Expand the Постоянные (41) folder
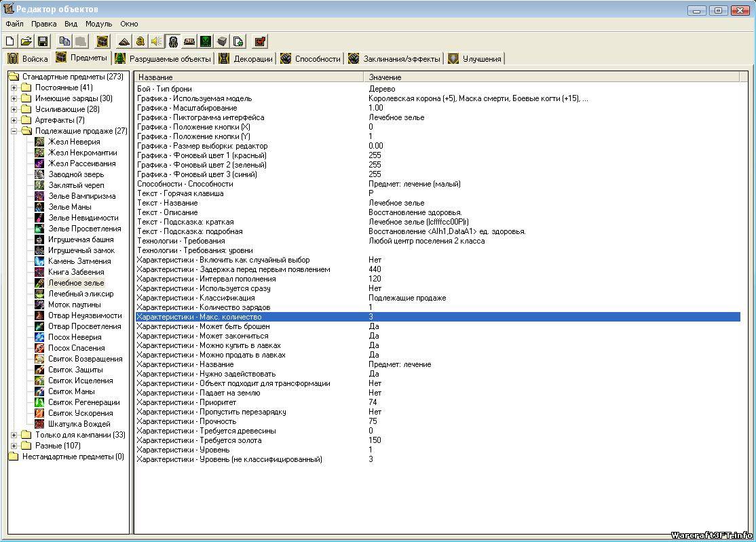This screenshot has height=542, width=756. [14, 88]
